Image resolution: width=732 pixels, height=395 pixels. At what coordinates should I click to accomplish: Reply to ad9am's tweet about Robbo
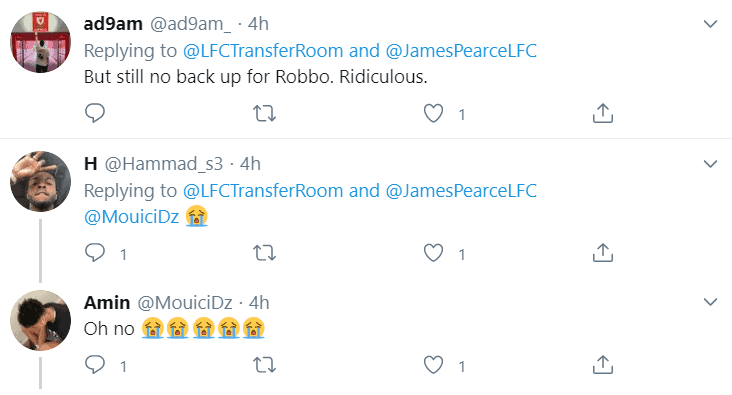click(95, 113)
